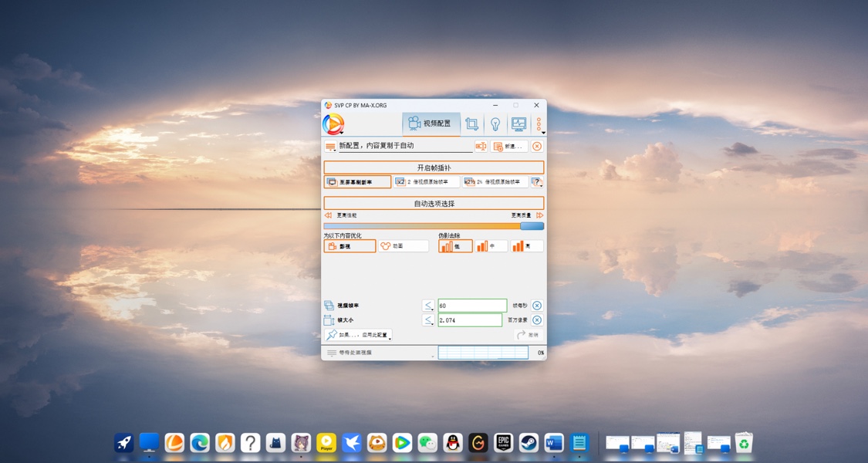Viewport: 868px width, 463px height.
Task: Select the 至屏幕刷新率 frame rate option
Action: (357, 182)
